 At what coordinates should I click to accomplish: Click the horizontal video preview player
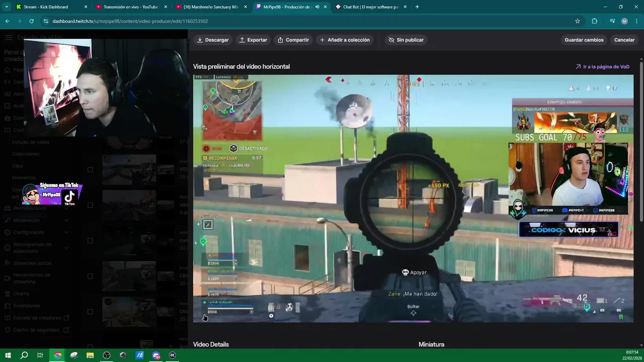point(413,199)
